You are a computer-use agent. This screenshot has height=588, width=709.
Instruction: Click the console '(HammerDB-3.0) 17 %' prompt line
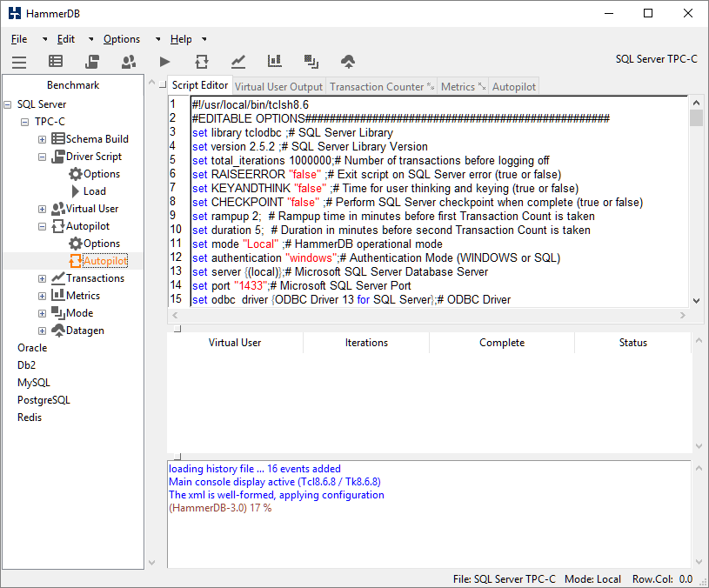(x=220, y=508)
